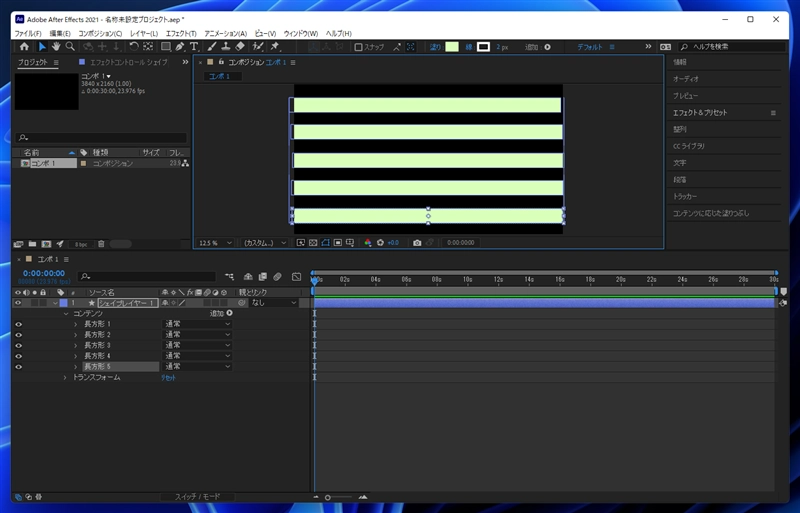Screen dimensions: 800x513
Task: Expand the 長方形 3 group
Action: (x=76, y=345)
